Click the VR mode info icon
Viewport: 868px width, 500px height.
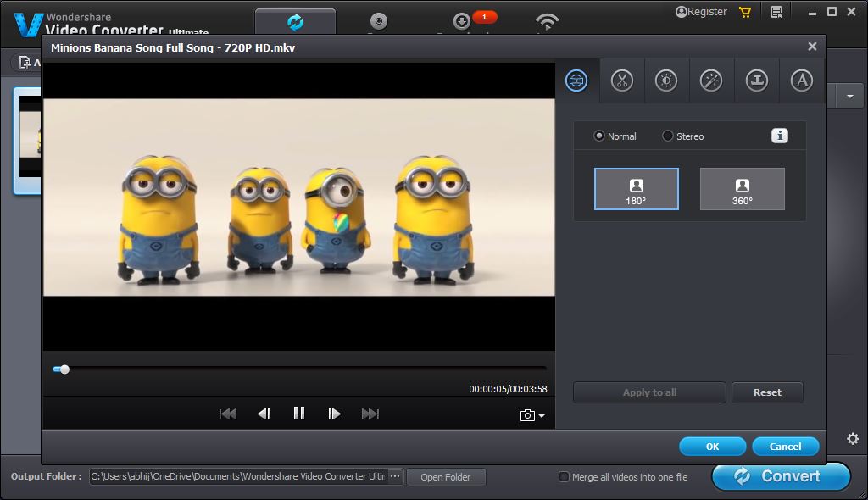(779, 136)
